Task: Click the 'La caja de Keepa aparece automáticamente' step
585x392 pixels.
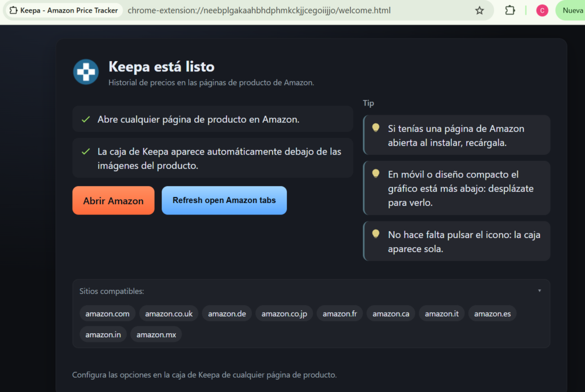Action: coord(213,158)
